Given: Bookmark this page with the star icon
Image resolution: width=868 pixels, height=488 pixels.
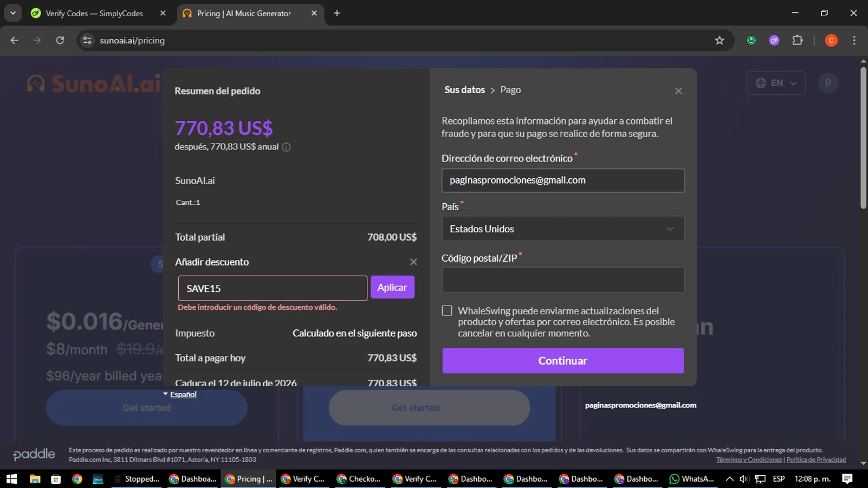Looking at the screenshot, I should (719, 41).
